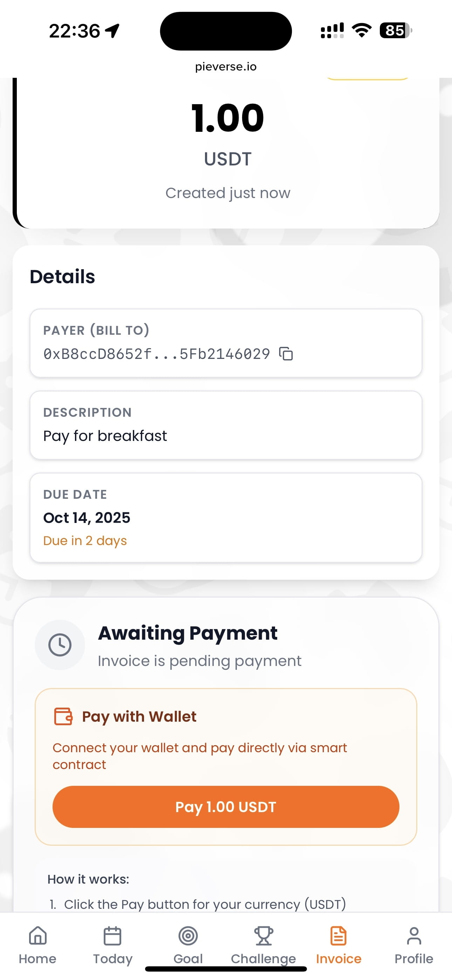Screen dimensions: 452x980
Task: Tap the Awaiting Payment clock icon
Action: pos(60,645)
